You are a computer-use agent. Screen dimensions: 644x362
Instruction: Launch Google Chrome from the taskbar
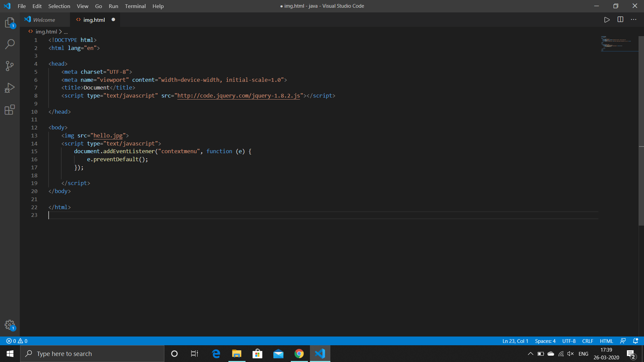click(299, 353)
